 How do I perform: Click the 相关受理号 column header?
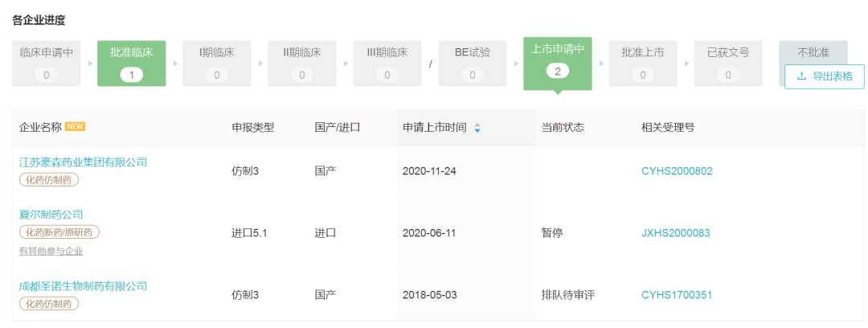[668, 128]
